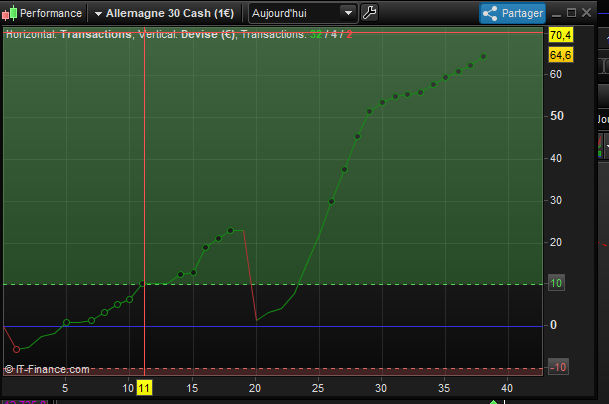
Task: Open the Aujourd'hui period dropdown
Action: pos(303,14)
